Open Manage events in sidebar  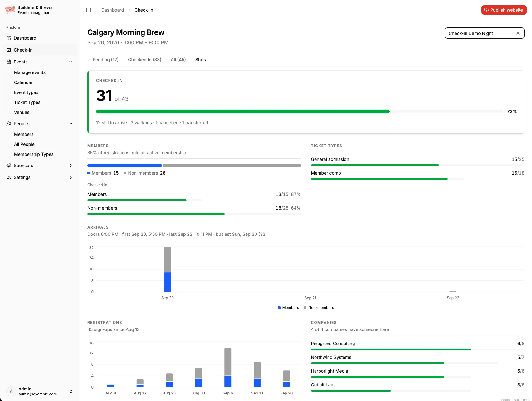click(30, 72)
